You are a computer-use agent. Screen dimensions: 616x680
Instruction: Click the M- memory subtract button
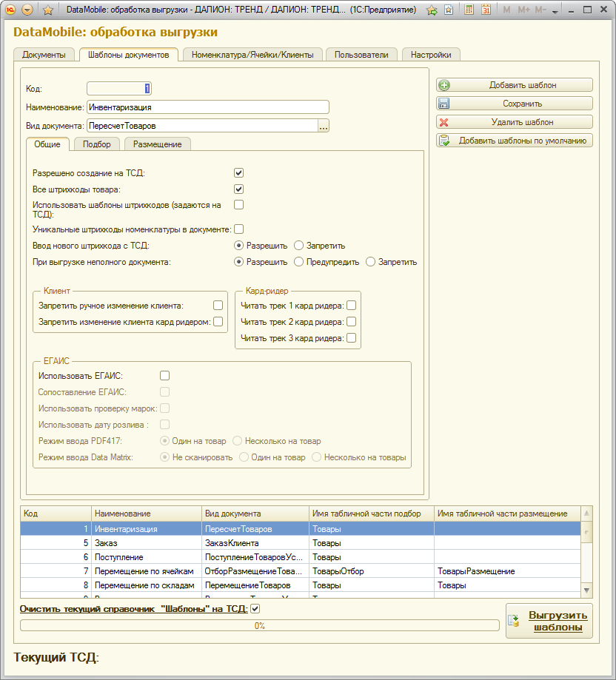[540, 10]
